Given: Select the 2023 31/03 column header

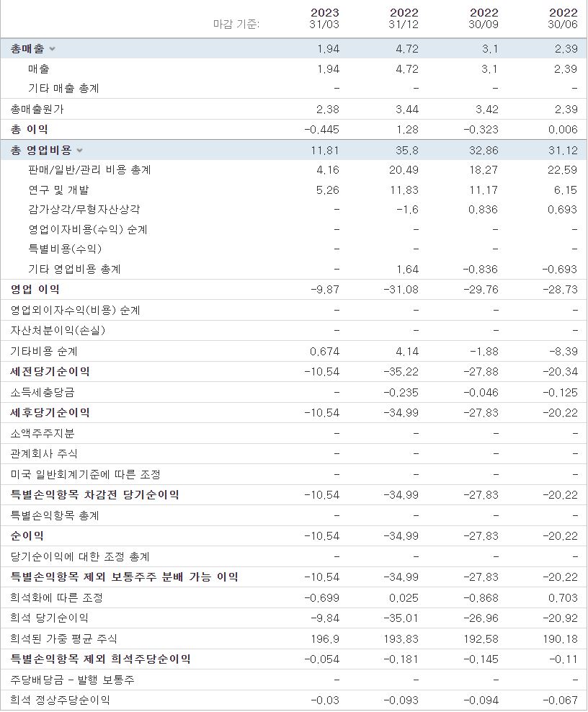Looking at the screenshot, I should pyautogui.click(x=324, y=18).
